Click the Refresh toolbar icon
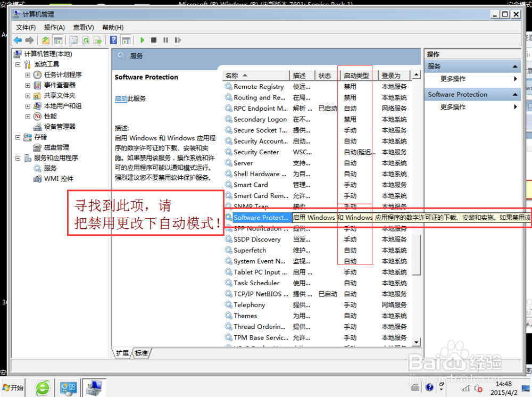 click(x=86, y=39)
